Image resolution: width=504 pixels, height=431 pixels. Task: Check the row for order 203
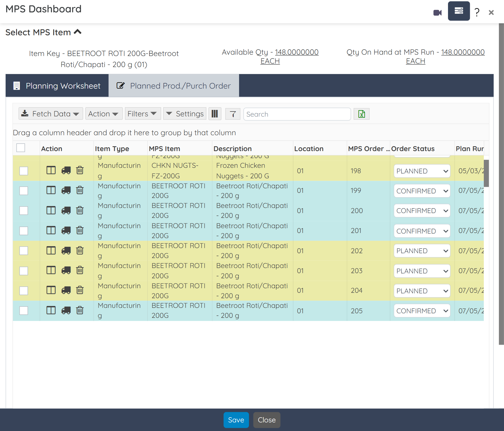point(24,271)
